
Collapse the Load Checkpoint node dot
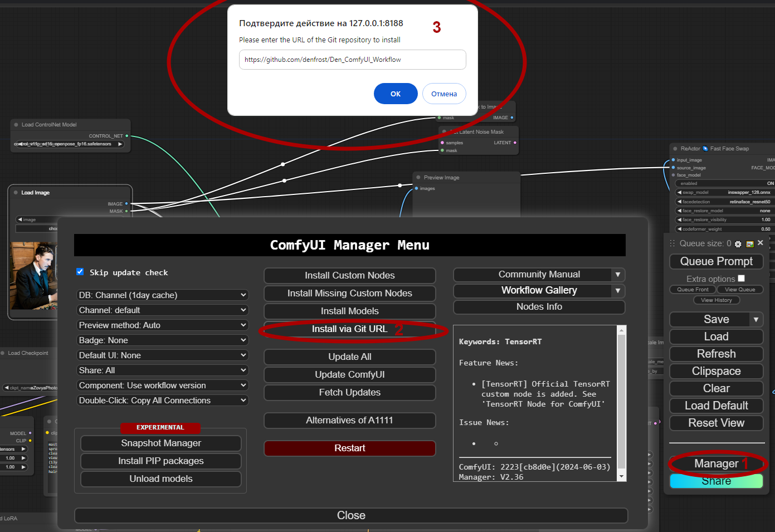tap(3, 353)
